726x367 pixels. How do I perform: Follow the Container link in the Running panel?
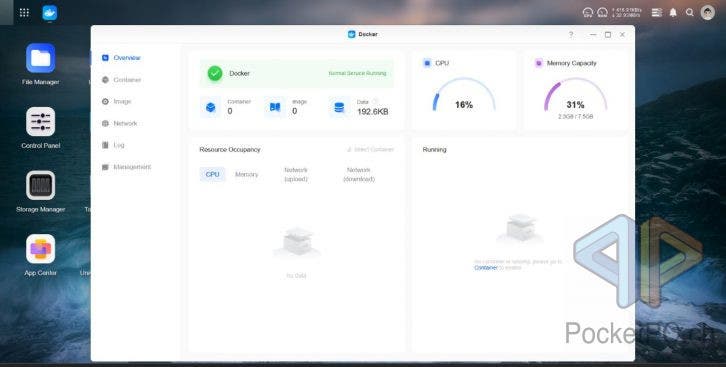point(486,268)
